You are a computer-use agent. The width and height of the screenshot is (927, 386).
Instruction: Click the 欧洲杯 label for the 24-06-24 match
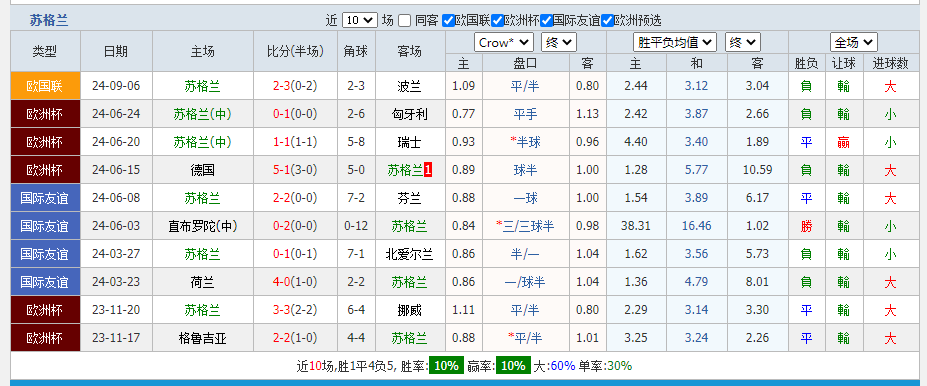tap(45, 114)
